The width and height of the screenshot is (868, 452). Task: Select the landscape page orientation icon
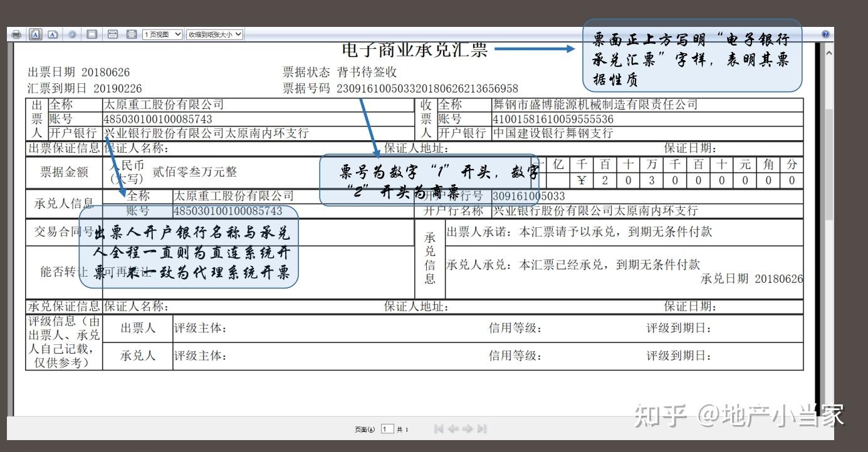53,34
